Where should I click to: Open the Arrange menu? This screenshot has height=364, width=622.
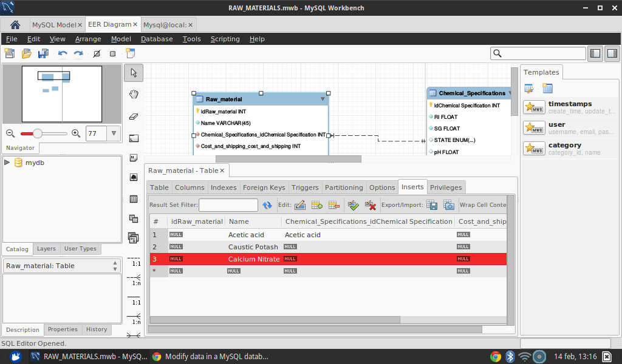pyautogui.click(x=88, y=39)
